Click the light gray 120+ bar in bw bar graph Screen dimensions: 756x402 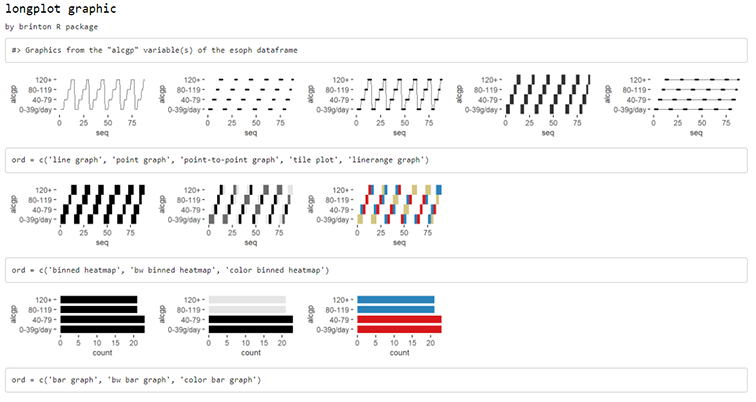pyautogui.click(x=247, y=300)
